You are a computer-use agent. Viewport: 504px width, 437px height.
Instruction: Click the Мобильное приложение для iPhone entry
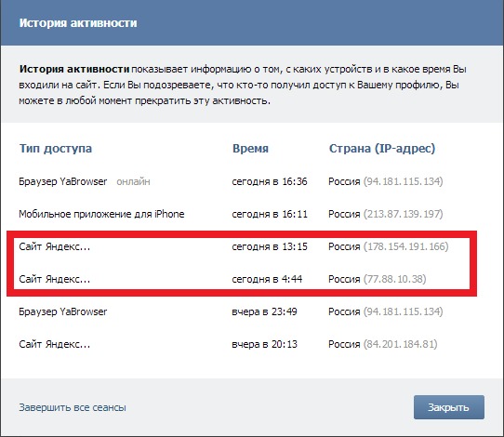point(101,214)
